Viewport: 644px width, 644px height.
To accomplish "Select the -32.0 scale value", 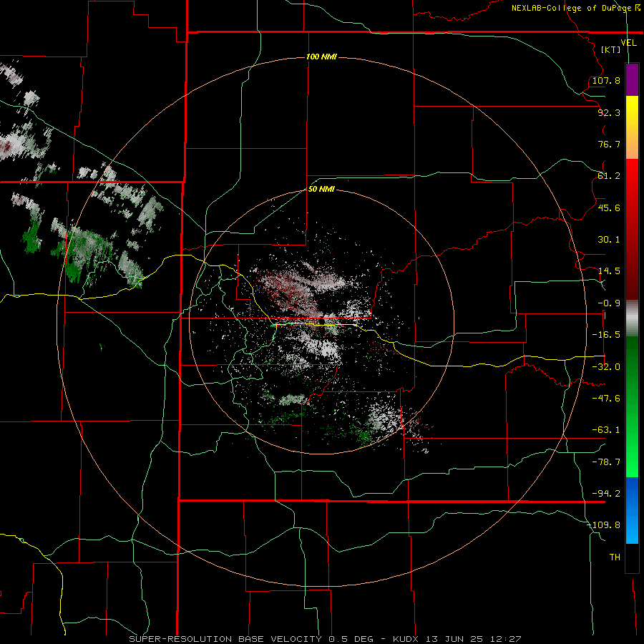I will point(606,367).
